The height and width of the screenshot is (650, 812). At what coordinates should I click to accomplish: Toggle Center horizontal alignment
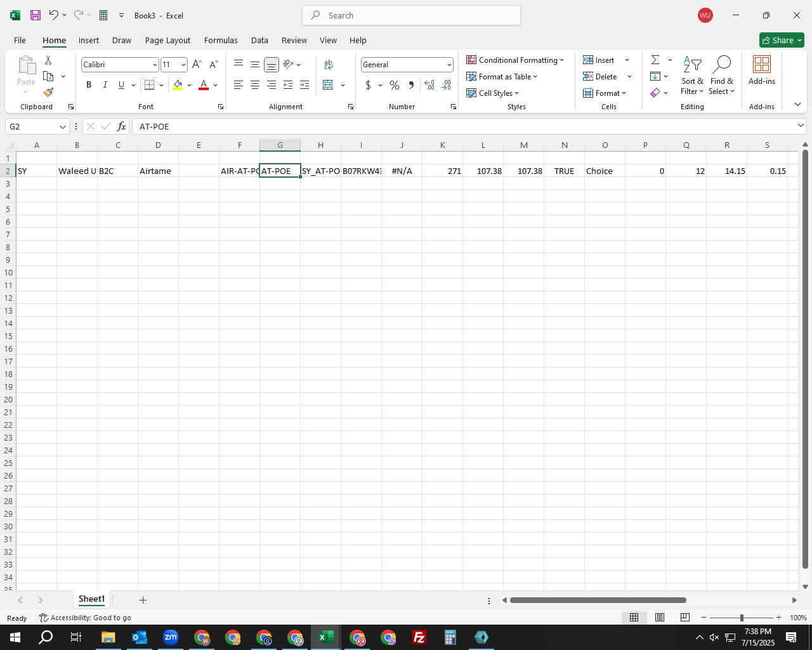255,85
